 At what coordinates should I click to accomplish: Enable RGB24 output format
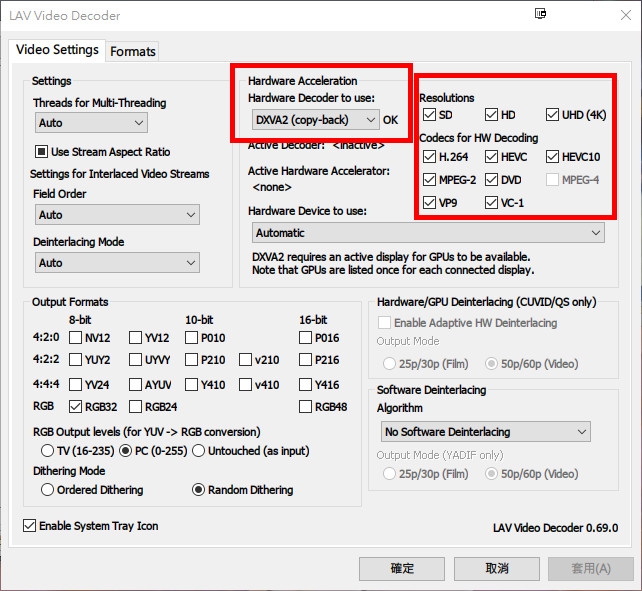135,407
